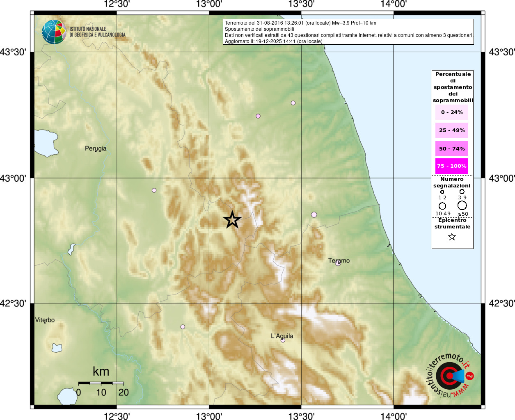The width and height of the screenshot is (515, 420).
Task: Click the epicenter star on the map
Action: (x=232, y=220)
